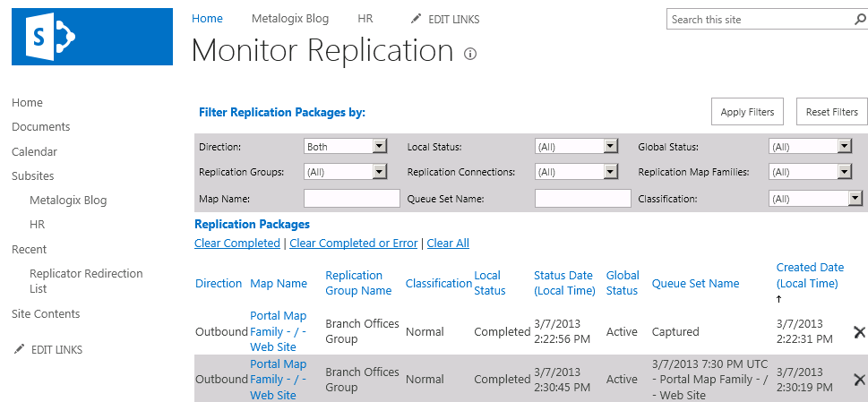Expand the Local Status dropdown
868x402 pixels.
610,147
